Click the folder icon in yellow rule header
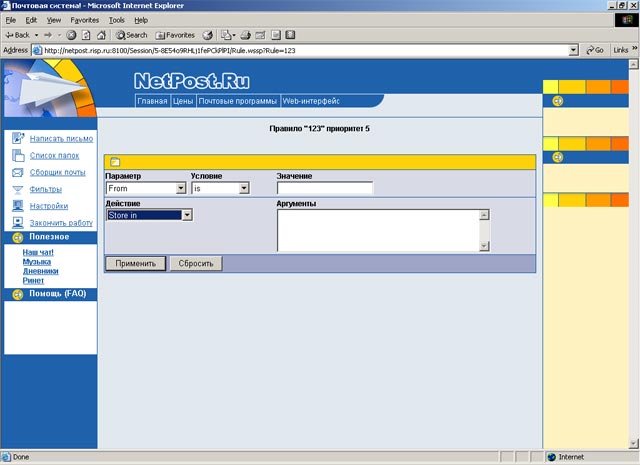640x465 pixels. click(115, 162)
